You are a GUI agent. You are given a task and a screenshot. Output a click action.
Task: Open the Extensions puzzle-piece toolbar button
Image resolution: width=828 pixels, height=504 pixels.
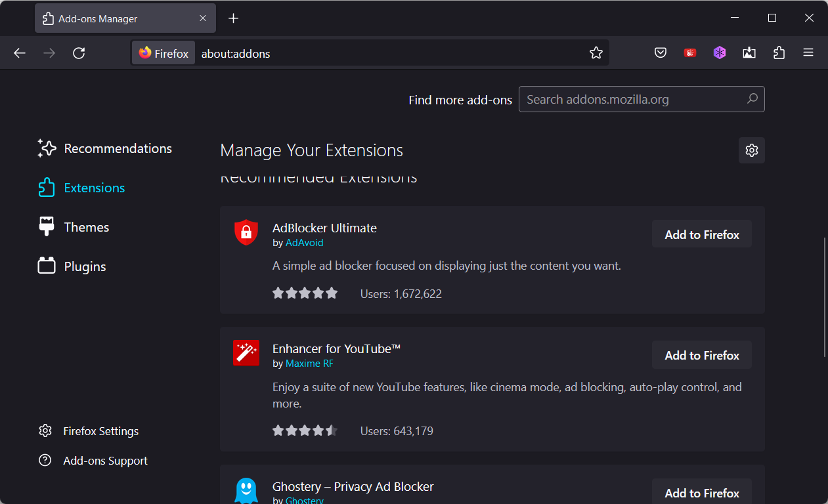click(779, 53)
